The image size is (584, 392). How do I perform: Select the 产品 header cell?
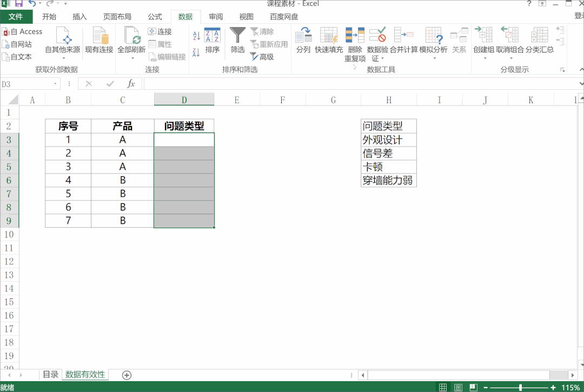click(x=123, y=126)
